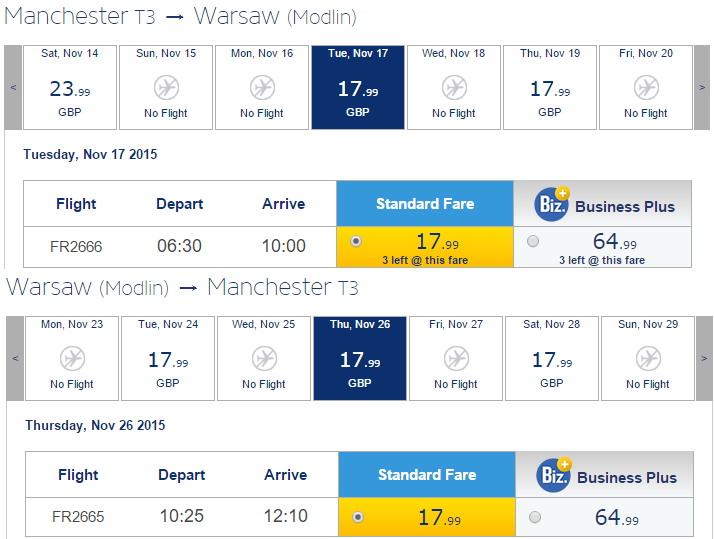714x539 pixels.
Task: Show earlier return dates before Nov 23
Action: [x=15, y=357]
